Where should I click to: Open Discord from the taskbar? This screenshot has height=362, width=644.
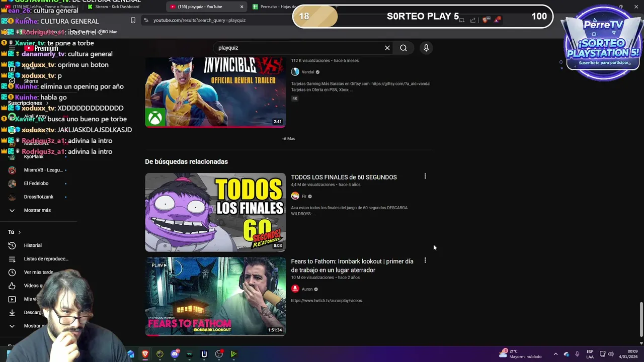click(x=175, y=354)
